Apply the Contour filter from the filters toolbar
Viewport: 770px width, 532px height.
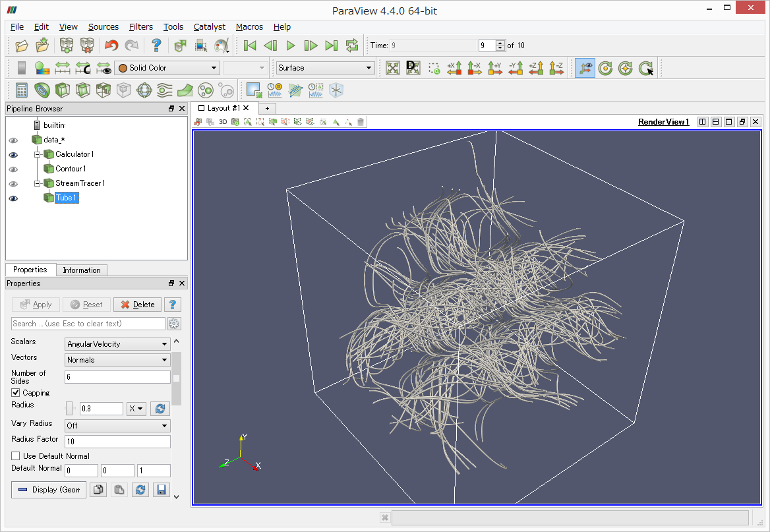[41, 90]
